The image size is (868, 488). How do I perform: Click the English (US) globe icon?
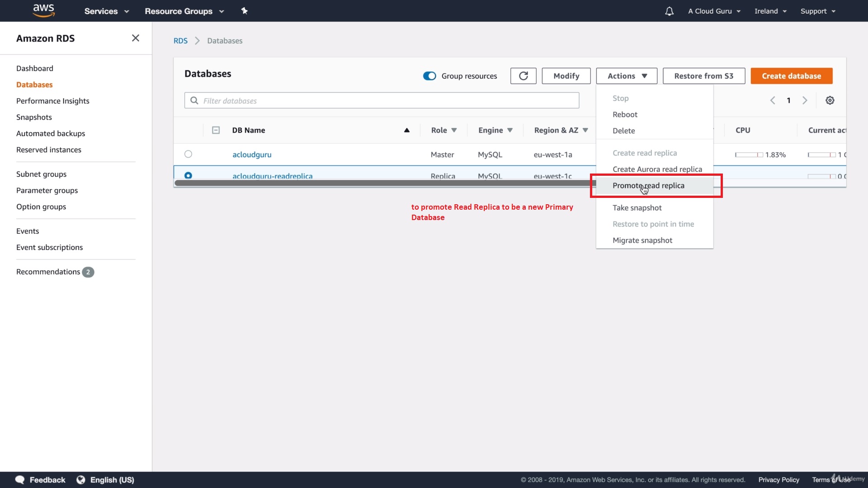point(81,480)
